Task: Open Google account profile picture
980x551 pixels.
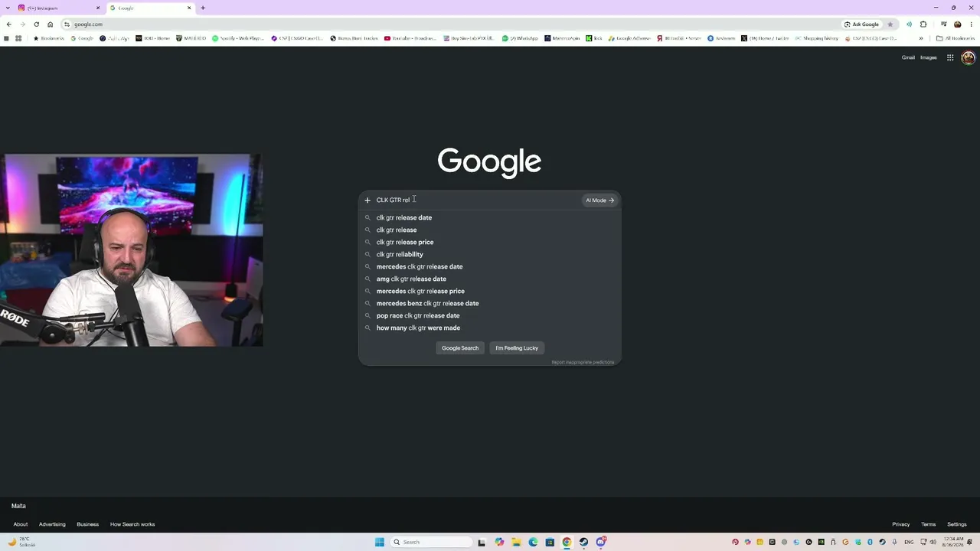Action: coord(968,57)
